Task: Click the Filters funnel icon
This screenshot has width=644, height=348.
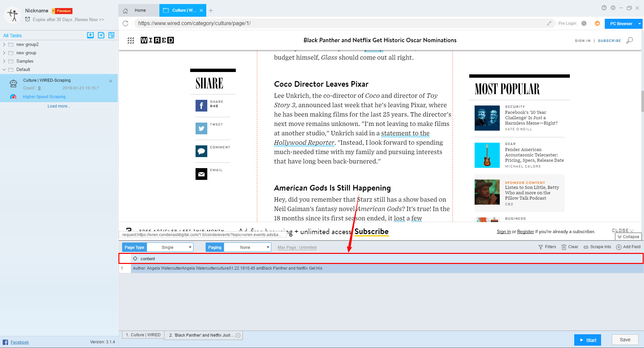Action: [x=541, y=247]
